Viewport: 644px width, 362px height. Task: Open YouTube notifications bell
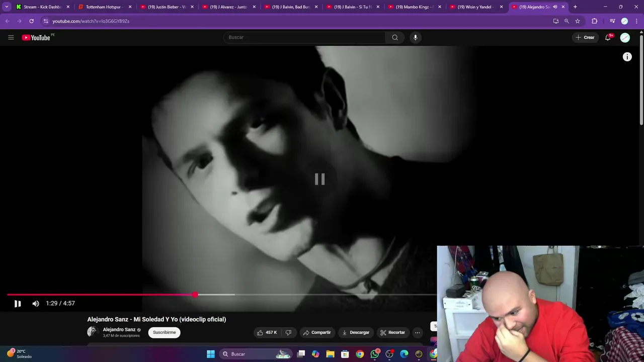[608, 37]
